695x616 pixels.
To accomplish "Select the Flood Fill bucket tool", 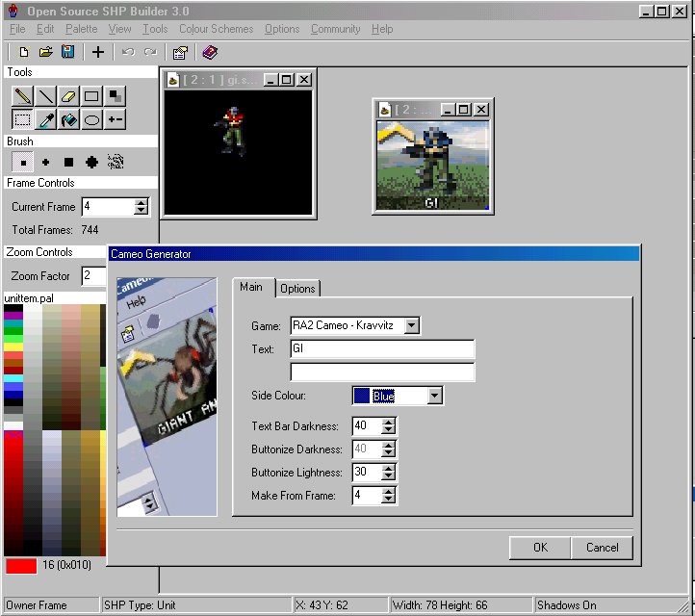I will click(68, 120).
